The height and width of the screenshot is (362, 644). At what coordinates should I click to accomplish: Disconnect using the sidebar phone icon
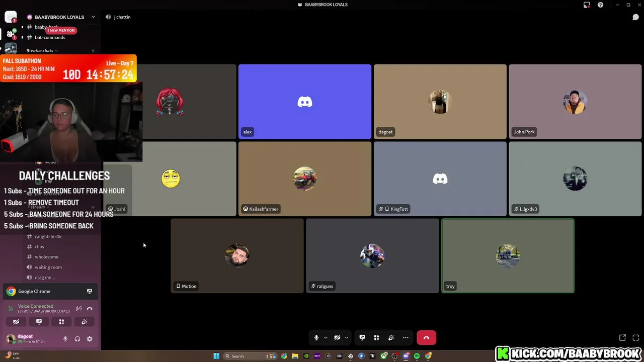90,308
